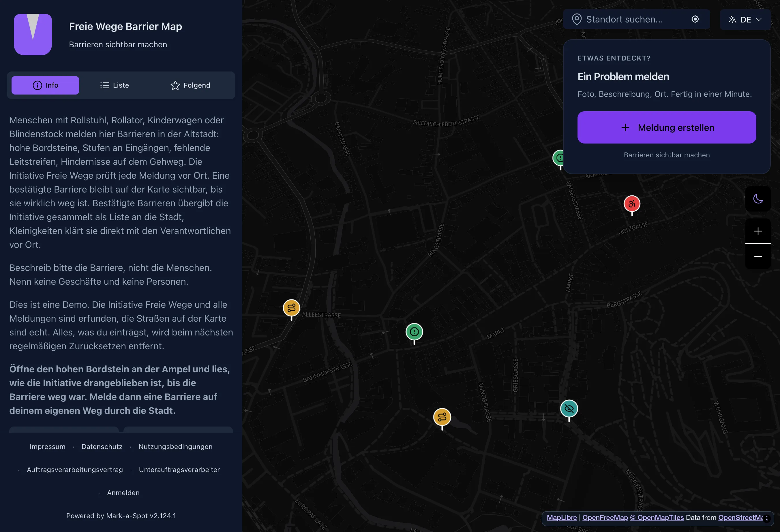The height and width of the screenshot is (532, 780).
Task: Zoom out on the map
Action: coord(758,256)
